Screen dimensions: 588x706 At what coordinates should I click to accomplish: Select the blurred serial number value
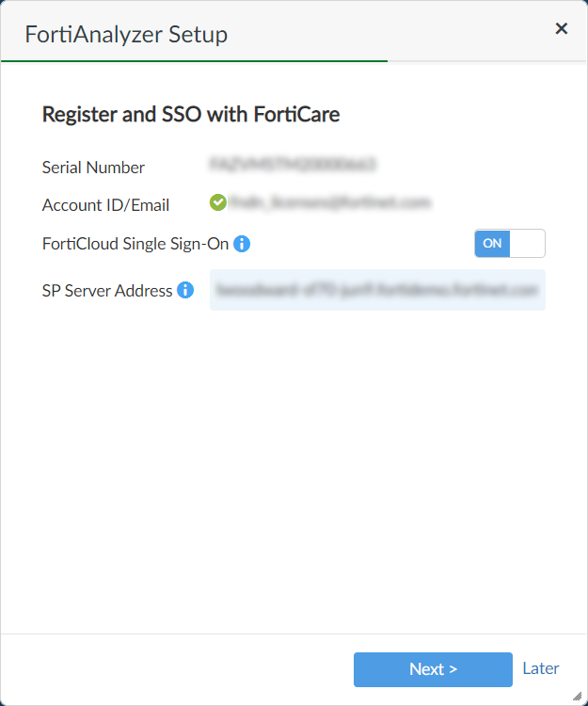(294, 166)
